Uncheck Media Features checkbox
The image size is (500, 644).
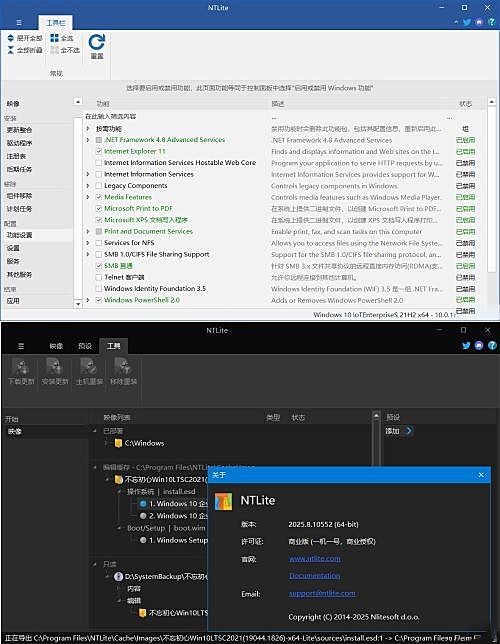pos(99,197)
